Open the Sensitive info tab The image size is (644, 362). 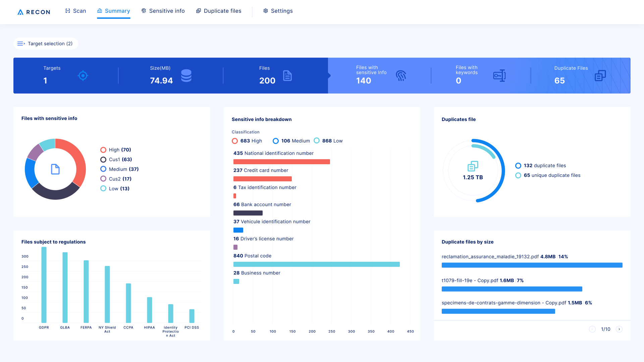pos(163,11)
